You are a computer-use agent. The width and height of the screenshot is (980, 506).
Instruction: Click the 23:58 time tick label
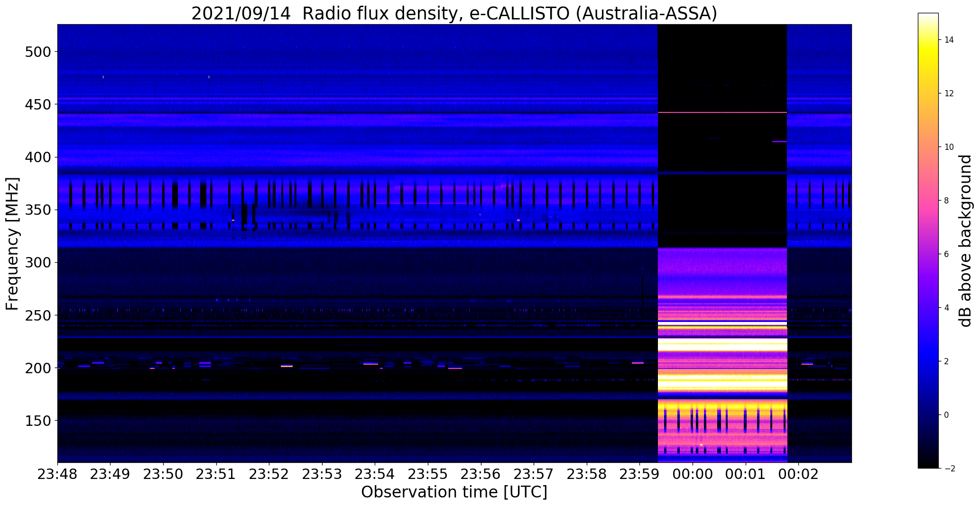587,474
